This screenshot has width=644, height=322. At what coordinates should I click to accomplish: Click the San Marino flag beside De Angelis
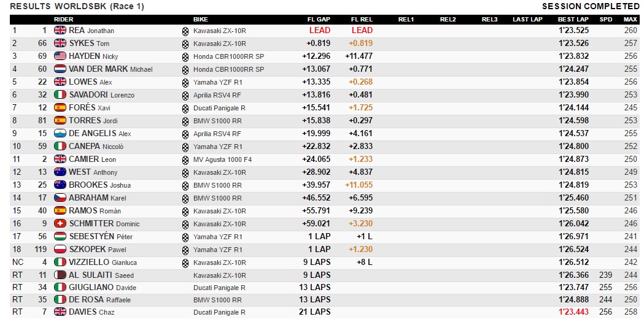(60, 133)
